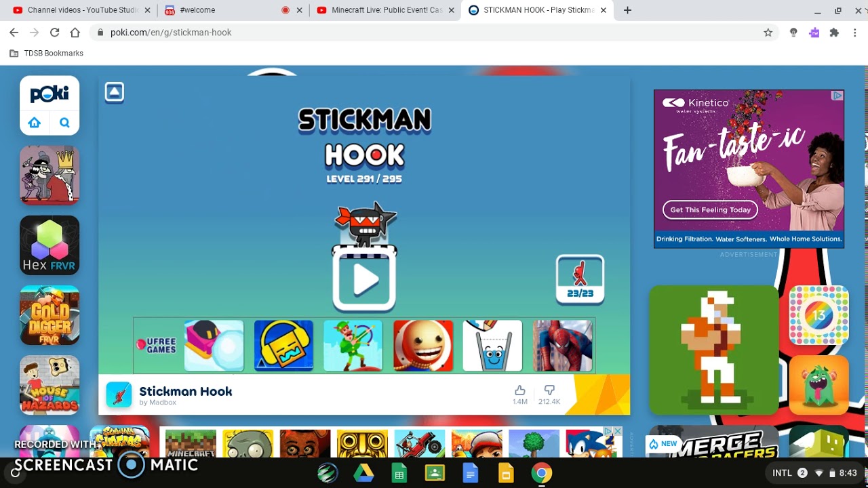
Task: Click Minecraft thumbnail in bottom ad banner
Action: tap(191, 443)
